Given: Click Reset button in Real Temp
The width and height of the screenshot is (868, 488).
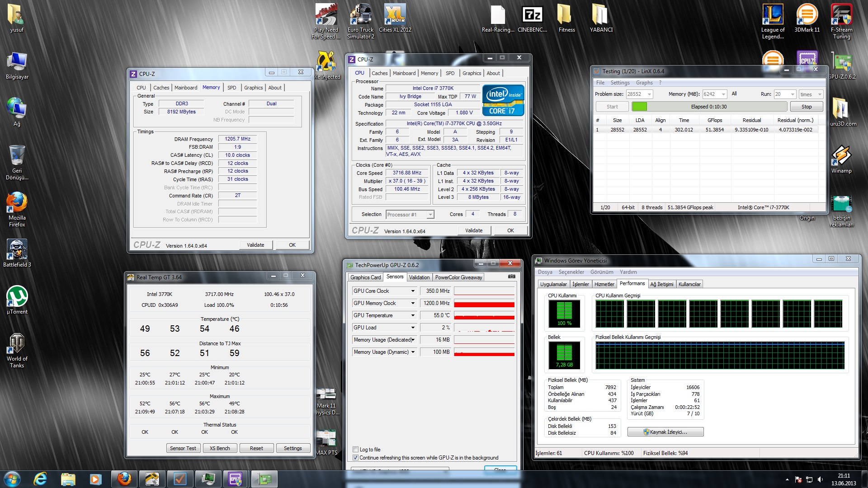Looking at the screenshot, I should click(256, 448).
